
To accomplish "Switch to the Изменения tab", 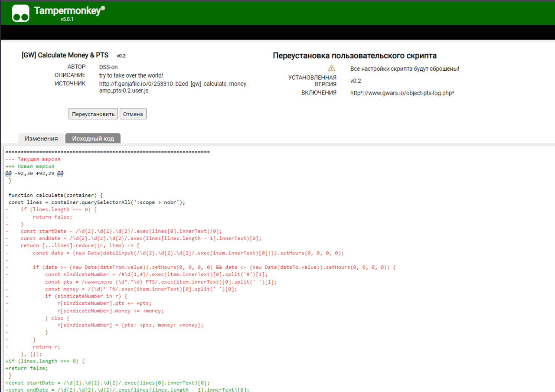I will pos(41,138).
